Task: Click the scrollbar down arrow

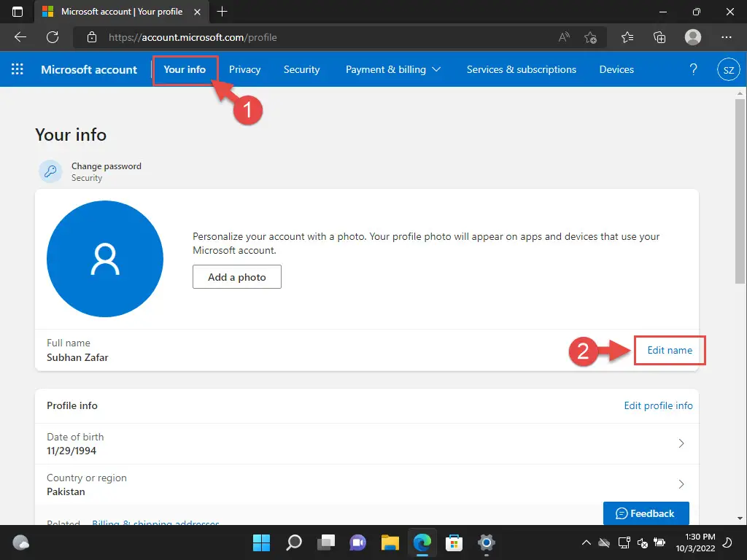Action: click(740, 518)
